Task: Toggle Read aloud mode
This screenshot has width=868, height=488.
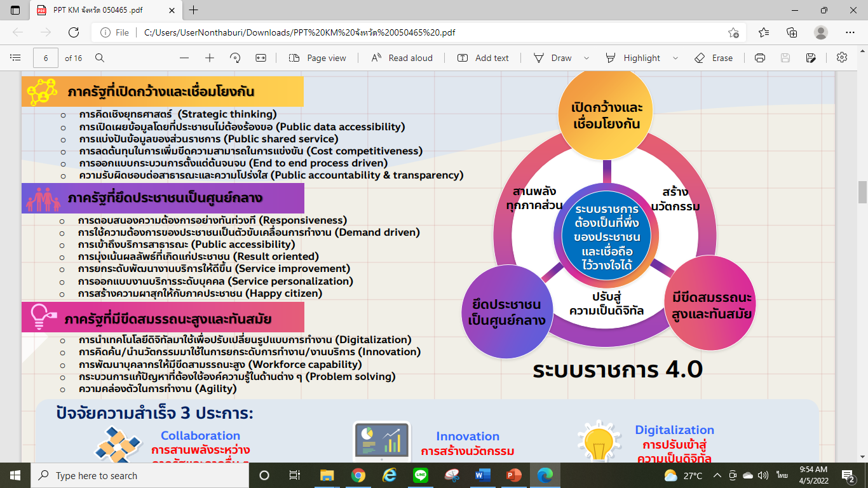Action: 402,58
